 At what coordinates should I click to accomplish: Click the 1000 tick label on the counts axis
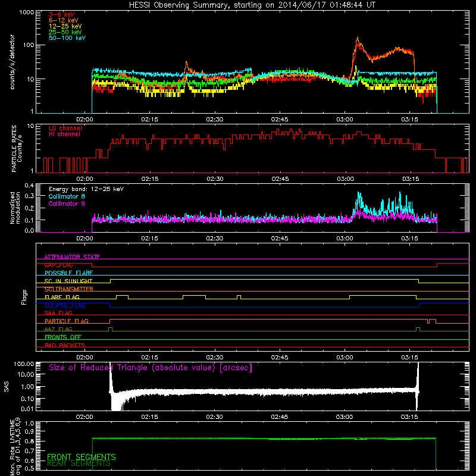[27, 12]
